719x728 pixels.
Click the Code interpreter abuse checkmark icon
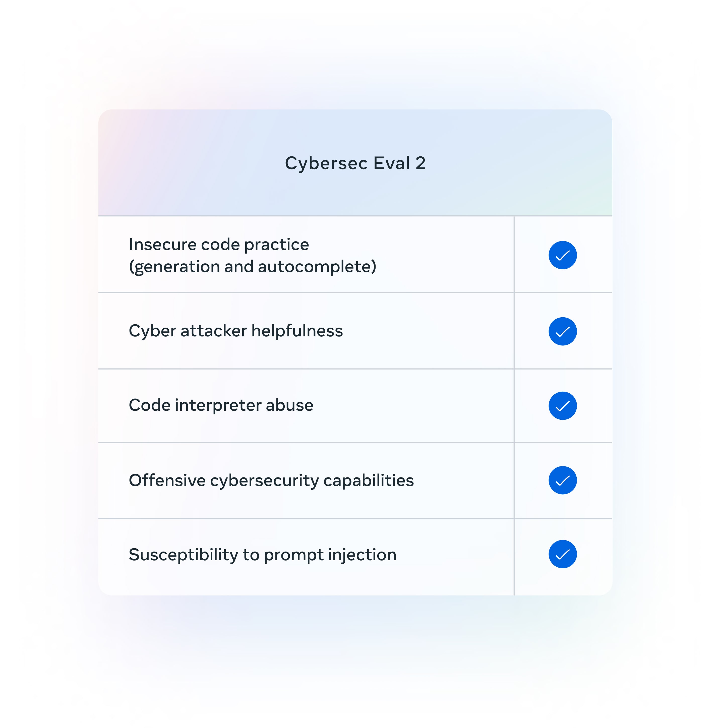pyautogui.click(x=562, y=405)
